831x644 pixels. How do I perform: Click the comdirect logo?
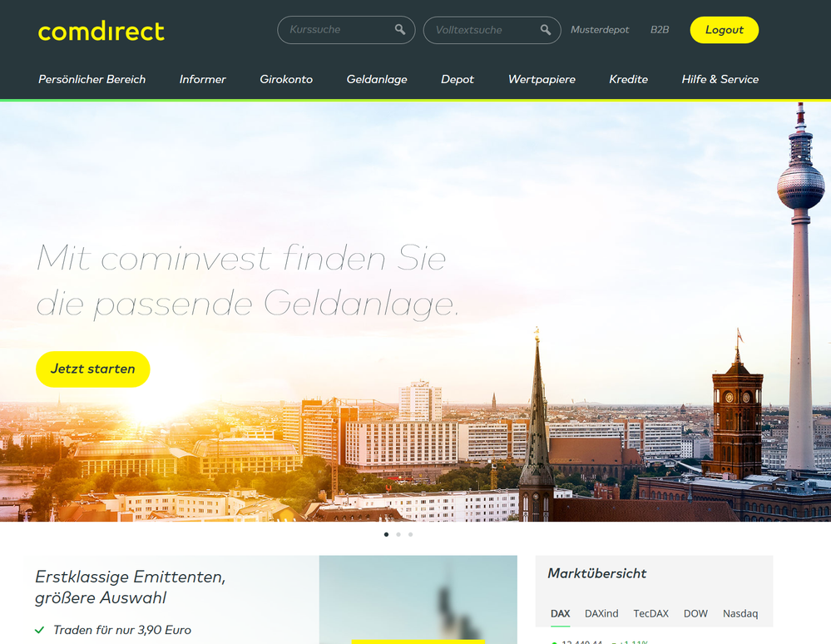101,32
